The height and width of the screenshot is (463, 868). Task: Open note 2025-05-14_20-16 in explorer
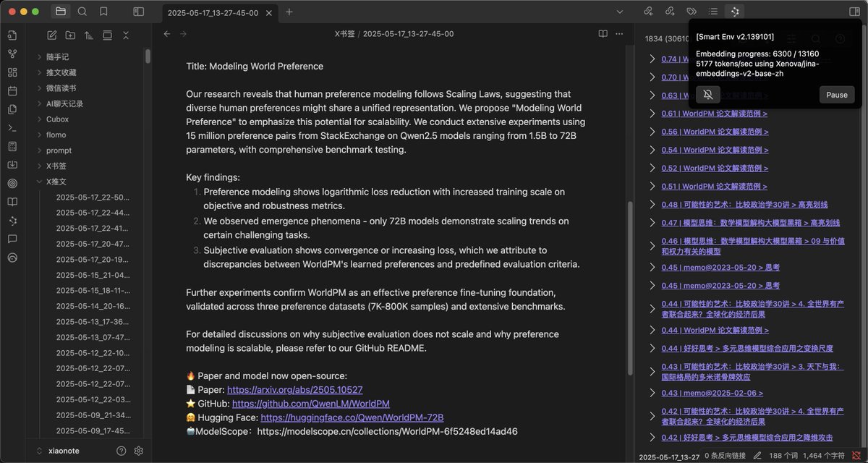click(x=93, y=306)
